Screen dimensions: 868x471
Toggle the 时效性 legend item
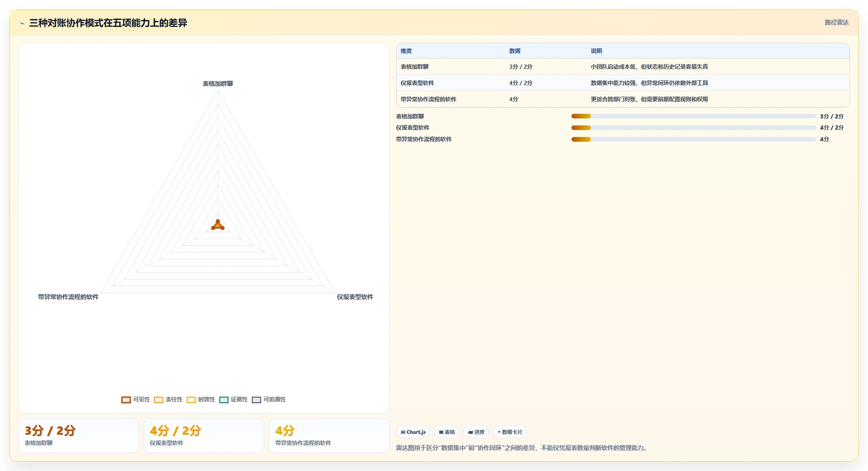point(200,399)
